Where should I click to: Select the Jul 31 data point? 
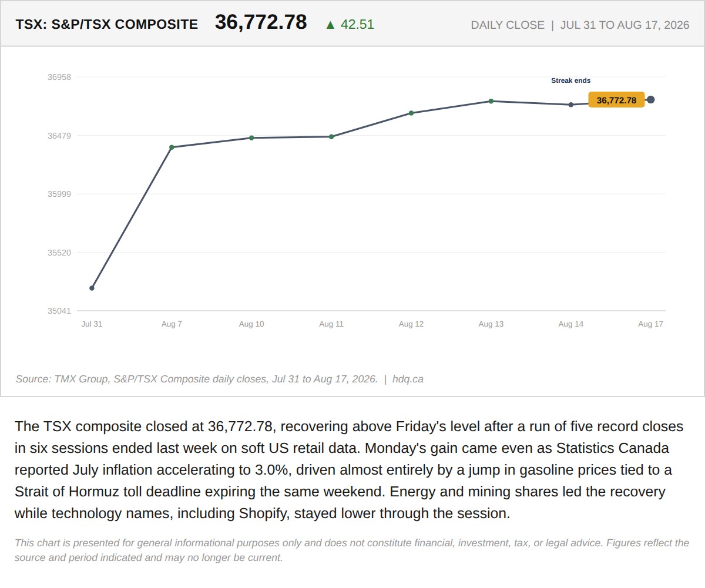pyautogui.click(x=92, y=288)
